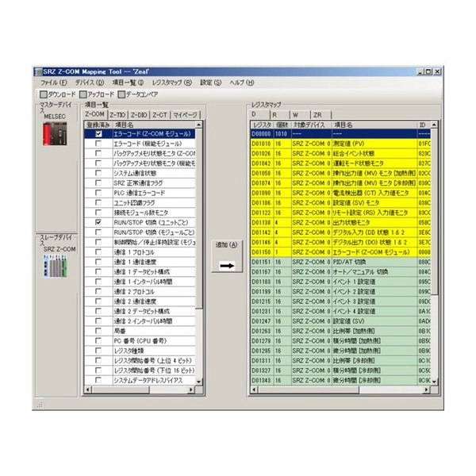Select the D register map tab
The height and width of the screenshot is (476, 476).
(259, 114)
